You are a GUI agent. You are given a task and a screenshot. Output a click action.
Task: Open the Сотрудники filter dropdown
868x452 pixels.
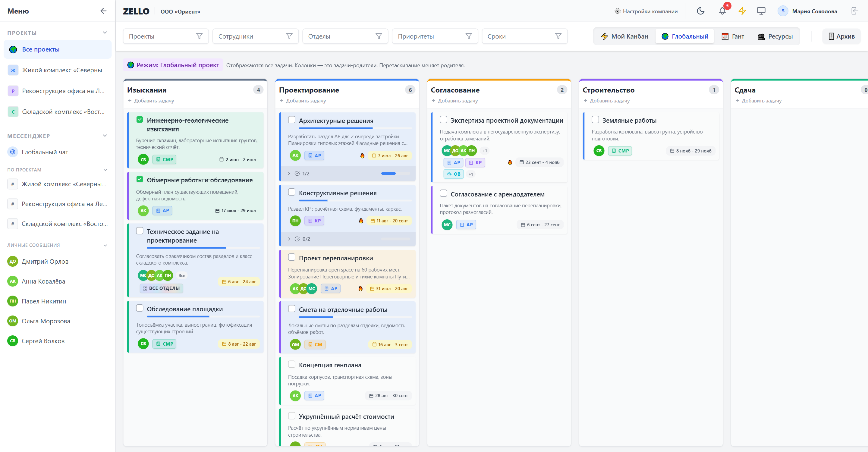(255, 36)
